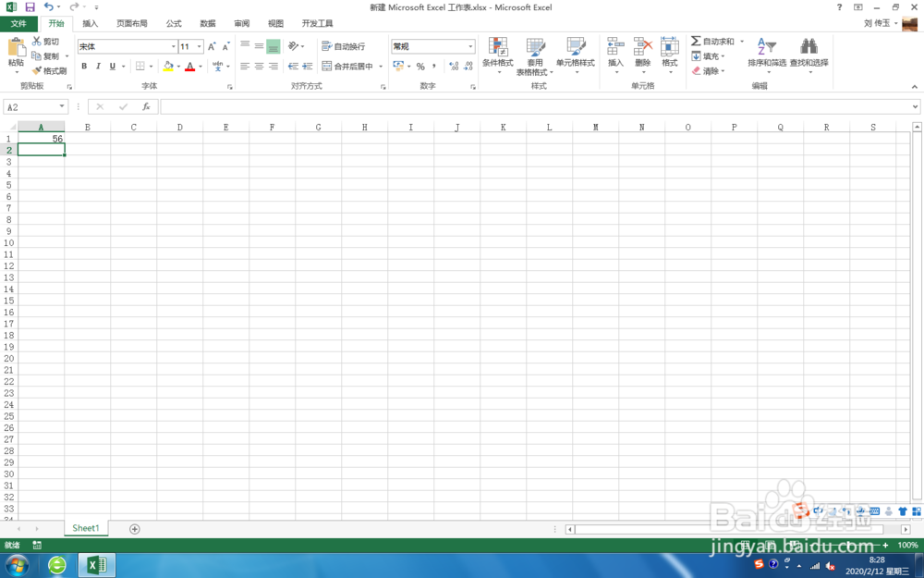Open the 常规 number format dropdown

[469, 45]
